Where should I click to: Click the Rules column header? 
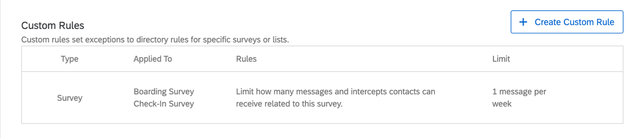point(246,59)
